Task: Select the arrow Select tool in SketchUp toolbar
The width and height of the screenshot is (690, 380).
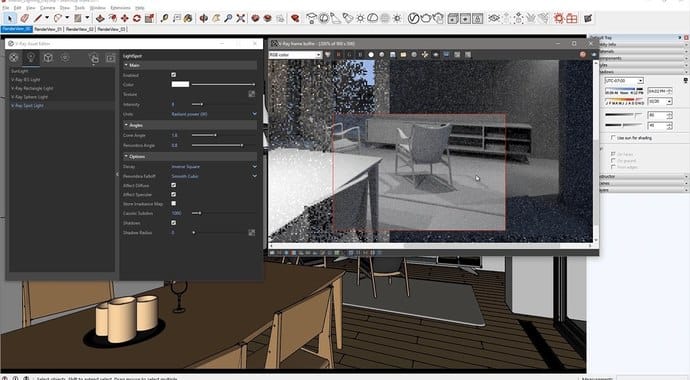Action: [10, 18]
